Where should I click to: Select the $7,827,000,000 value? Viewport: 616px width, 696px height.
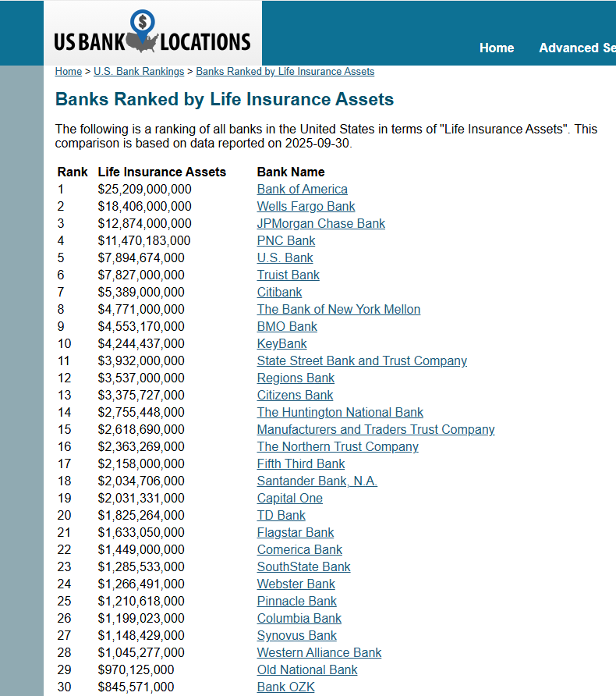[x=141, y=275]
